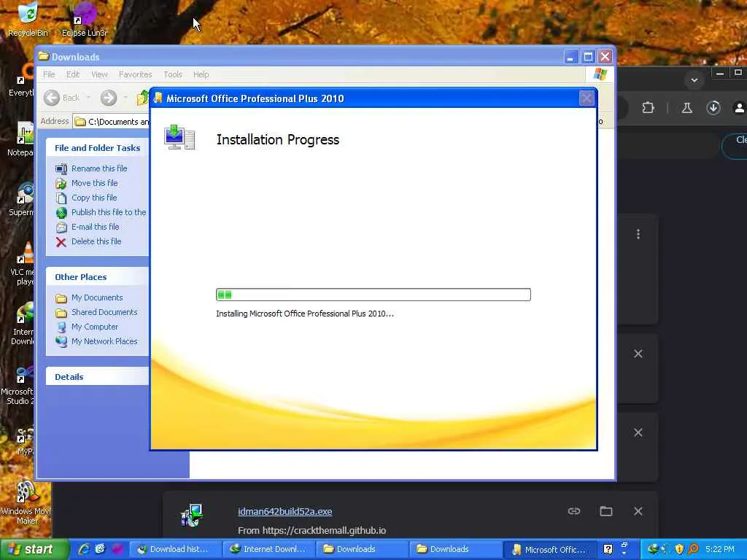Open idman642build52a.exe download link

(285, 511)
